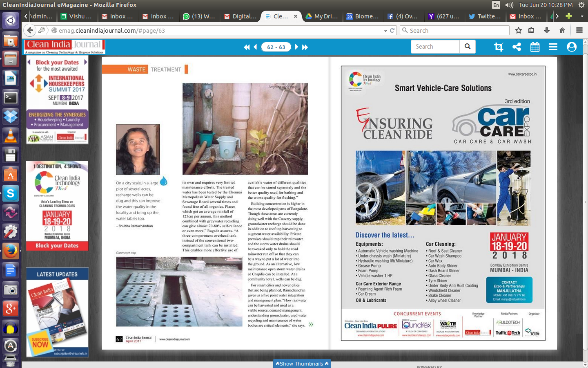Screen dimensions: 588x368
Task: Open the www.carcareexpo.in link
Action: click(x=522, y=74)
